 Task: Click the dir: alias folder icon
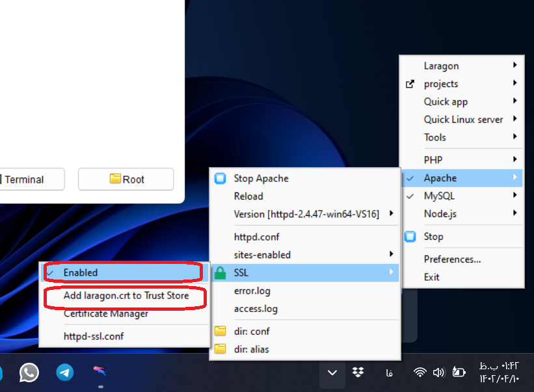tap(220, 349)
